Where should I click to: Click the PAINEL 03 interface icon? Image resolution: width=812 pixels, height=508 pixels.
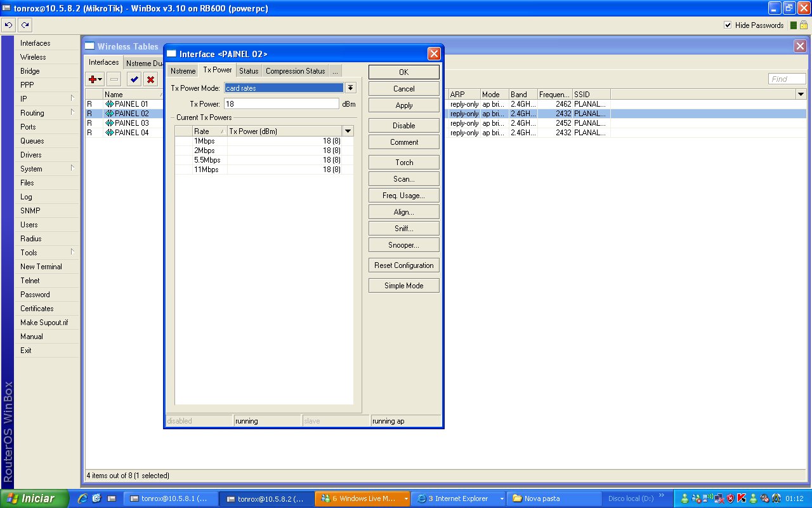109,123
